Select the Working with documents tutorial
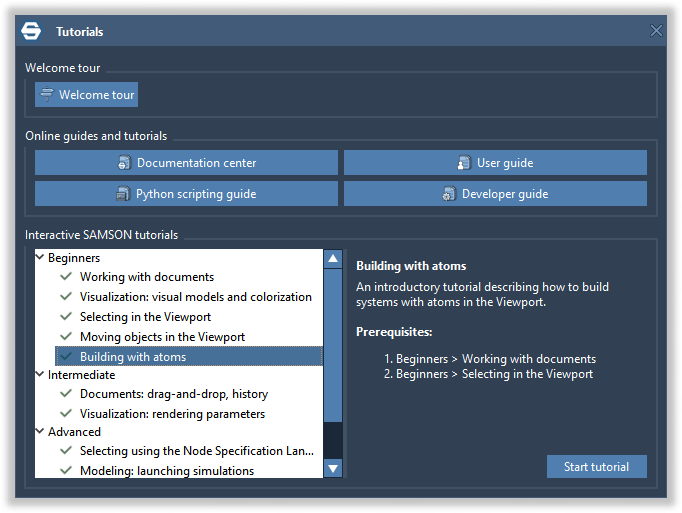 click(147, 277)
